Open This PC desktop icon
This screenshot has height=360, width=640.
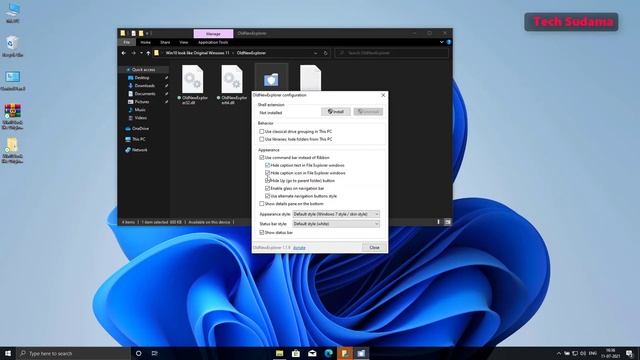(x=13, y=13)
